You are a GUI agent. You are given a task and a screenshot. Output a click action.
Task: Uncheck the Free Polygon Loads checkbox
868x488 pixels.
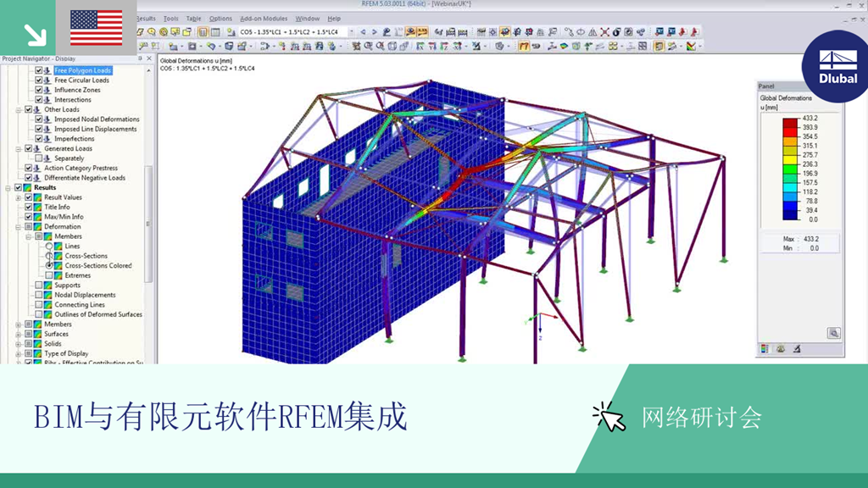(39, 70)
